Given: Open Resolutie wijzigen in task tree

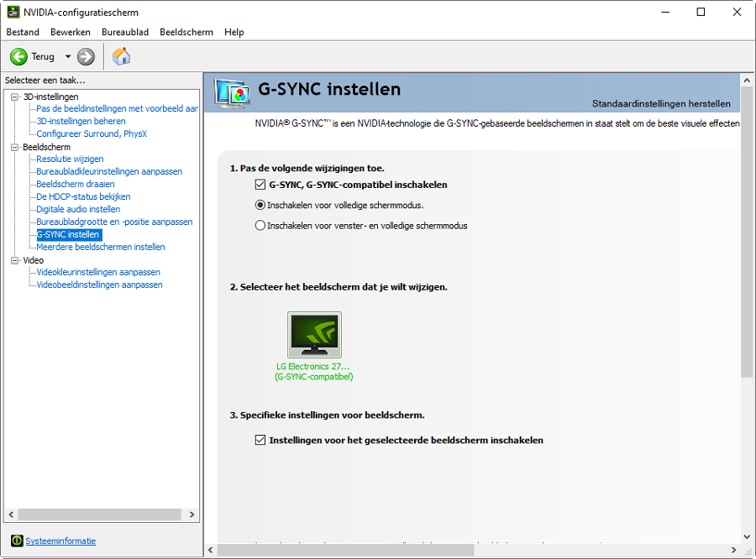Looking at the screenshot, I should [x=70, y=159].
